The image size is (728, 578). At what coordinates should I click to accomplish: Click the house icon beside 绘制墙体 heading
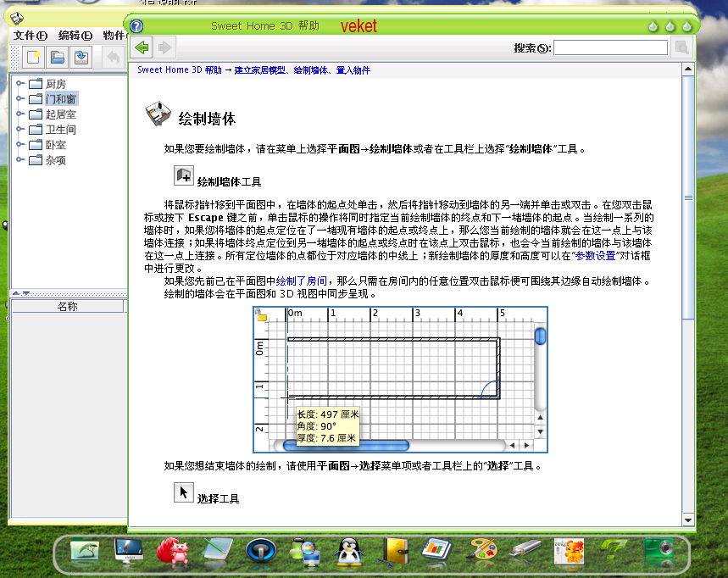click(158, 114)
